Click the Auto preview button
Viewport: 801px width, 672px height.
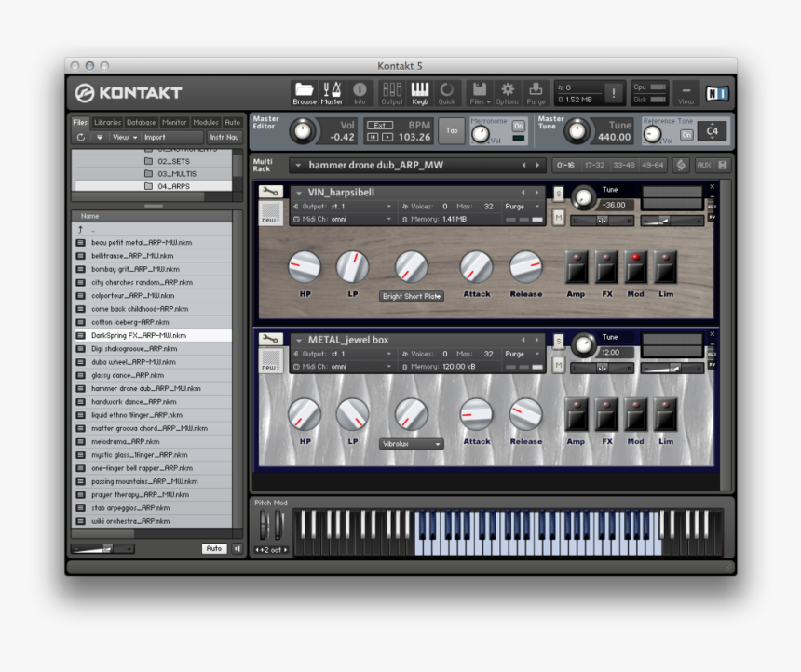click(214, 548)
